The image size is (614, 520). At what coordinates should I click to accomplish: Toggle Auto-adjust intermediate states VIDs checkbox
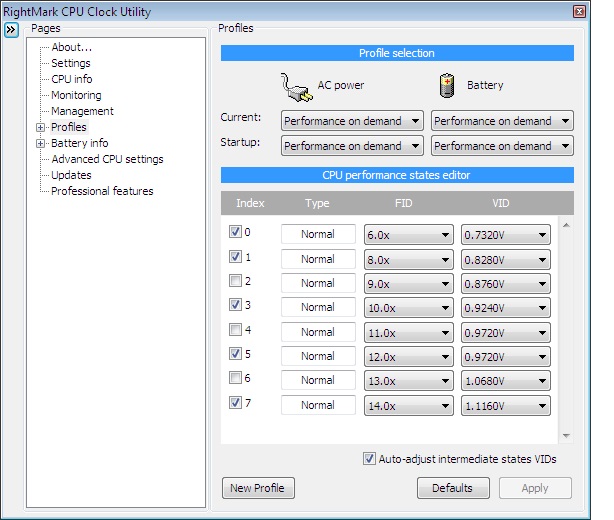pyautogui.click(x=370, y=459)
